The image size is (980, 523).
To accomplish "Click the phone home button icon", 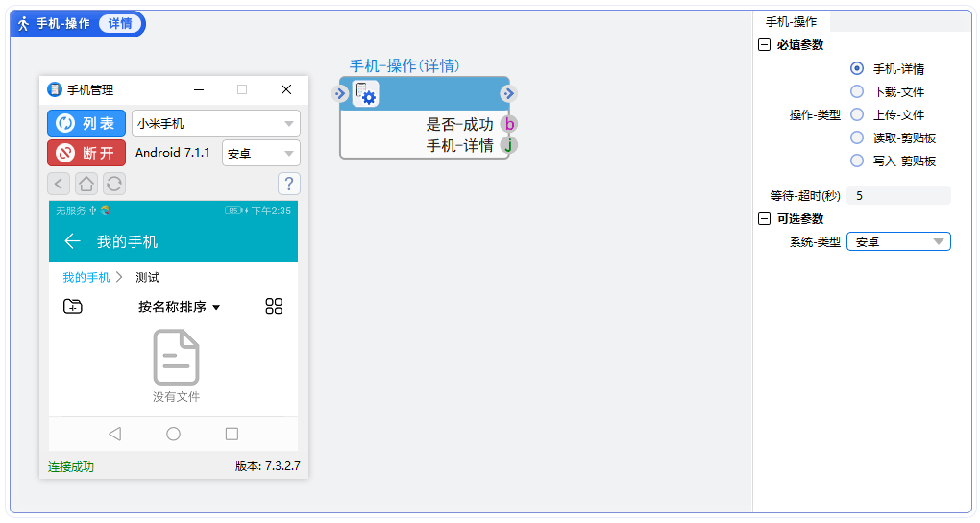I will coord(86,184).
